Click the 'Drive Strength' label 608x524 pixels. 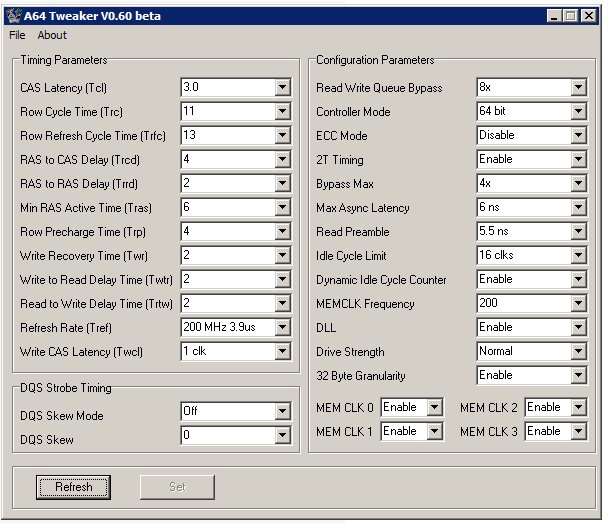(x=350, y=352)
